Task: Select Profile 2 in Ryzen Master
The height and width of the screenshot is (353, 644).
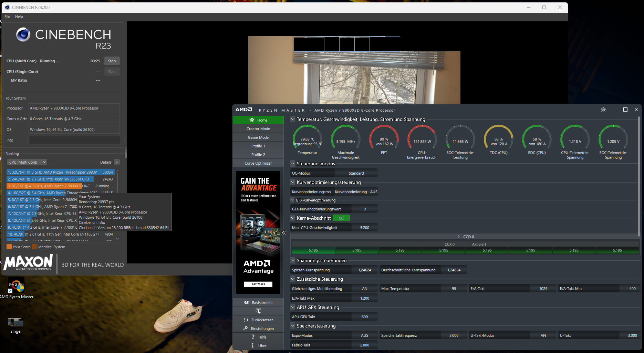Action: [258, 155]
